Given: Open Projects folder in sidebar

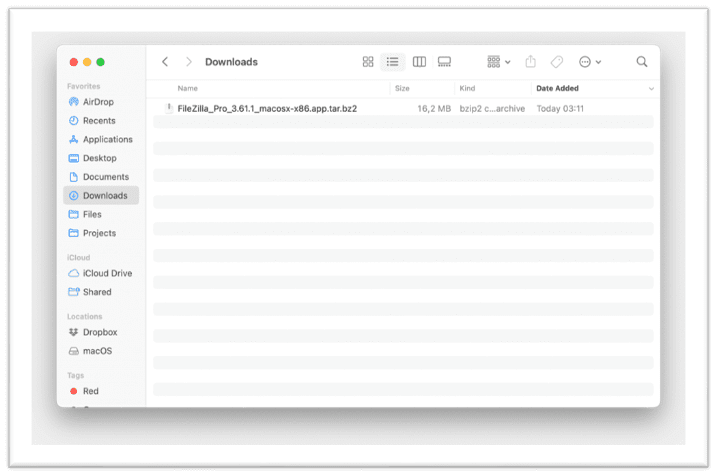Looking at the screenshot, I should click(x=101, y=233).
